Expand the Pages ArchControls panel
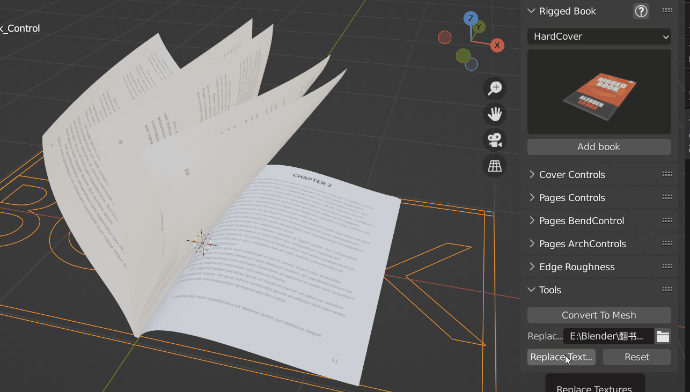The width and height of the screenshot is (690, 392). 532,243
